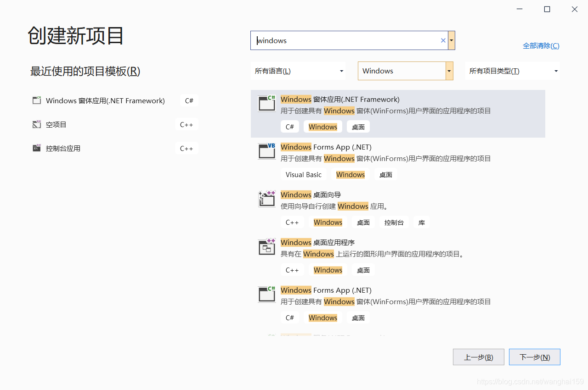The image size is (588, 390).
Task: Click the Windows 桌面向导 template icon
Action: tap(266, 199)
